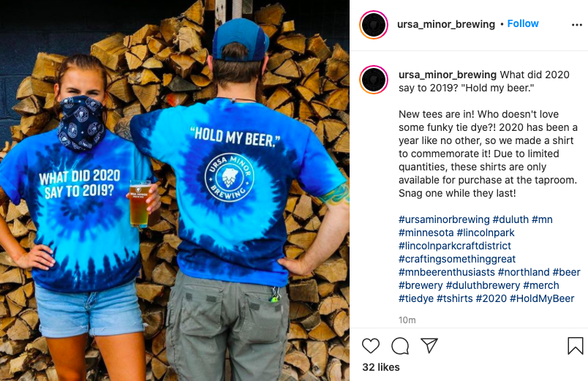Open the header profile avatar of ursa_minor_brewing
588x381 pixels.
pyautogui.click(x=374, y=25)
